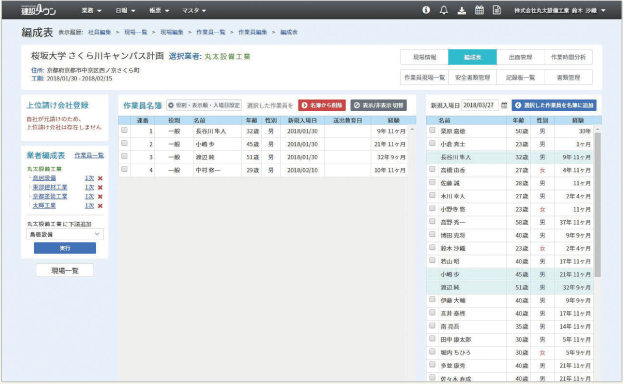Click the document icon in top bar
The width and height of the screenshot is (623, 384).
click(497, 10)
